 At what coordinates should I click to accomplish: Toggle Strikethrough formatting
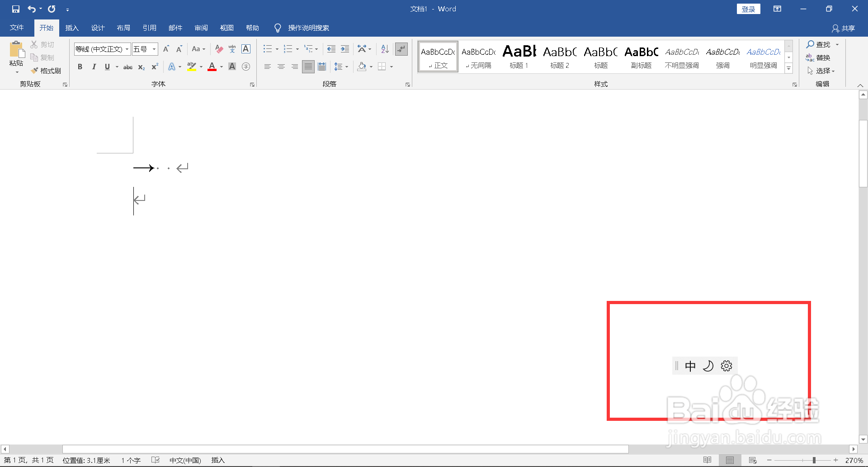coord(128,67)
